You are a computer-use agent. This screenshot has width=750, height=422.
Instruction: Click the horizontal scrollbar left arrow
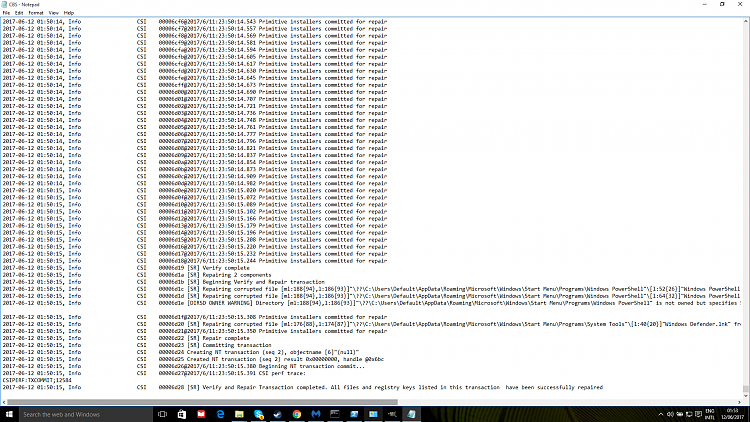[x=4, y=402]
